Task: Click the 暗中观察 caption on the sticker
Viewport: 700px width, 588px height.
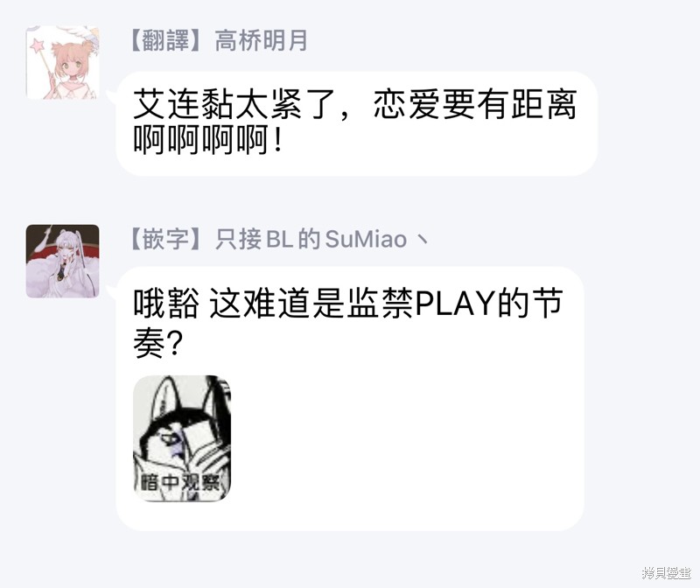Action: coord(180,482)
